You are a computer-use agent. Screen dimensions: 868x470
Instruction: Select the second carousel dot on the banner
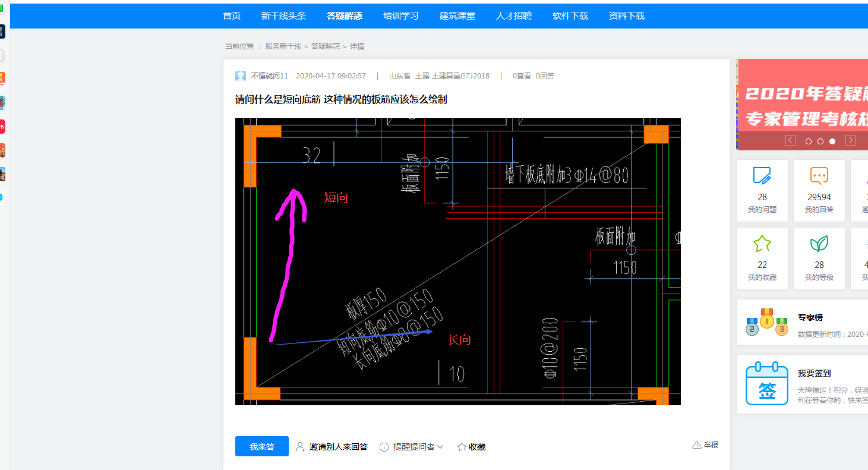point(820,141)
